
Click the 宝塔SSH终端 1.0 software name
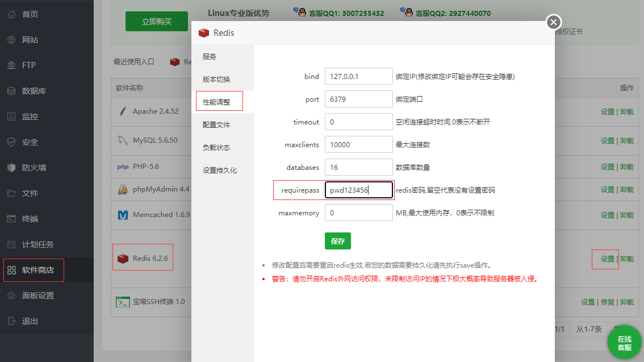pyautogui.click(x=158, y=302)
